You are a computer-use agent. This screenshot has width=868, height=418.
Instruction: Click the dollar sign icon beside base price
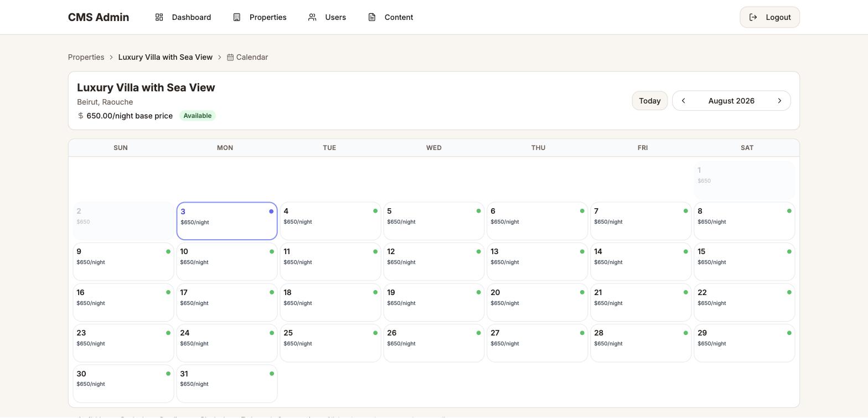(81, 116)
